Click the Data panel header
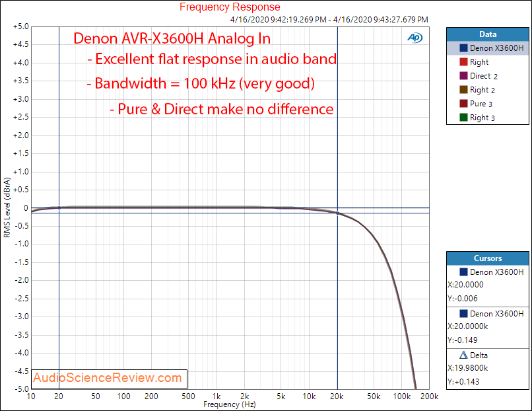This screenshot has height=411, width=532. click(488, 34)
